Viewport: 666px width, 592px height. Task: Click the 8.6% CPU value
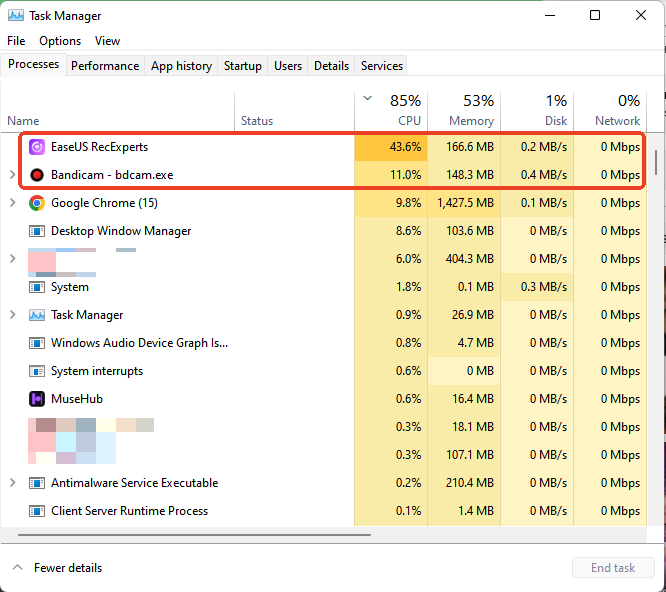coord(408,231)
